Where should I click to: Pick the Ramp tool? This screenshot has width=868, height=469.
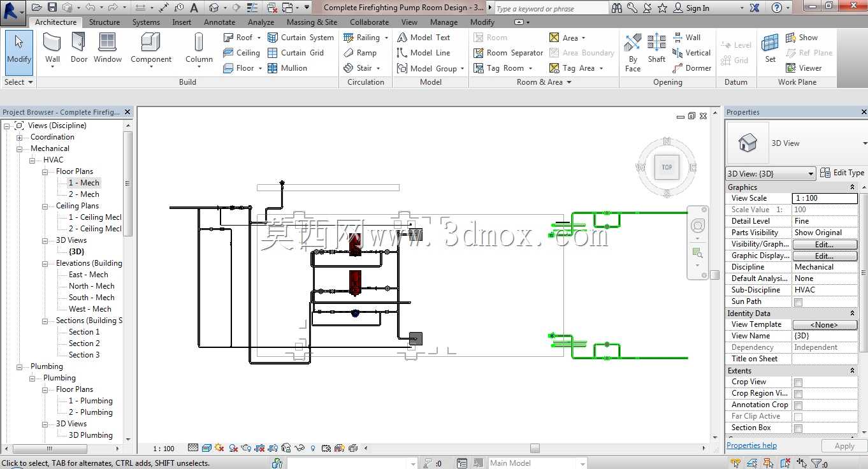pos(360,53)
